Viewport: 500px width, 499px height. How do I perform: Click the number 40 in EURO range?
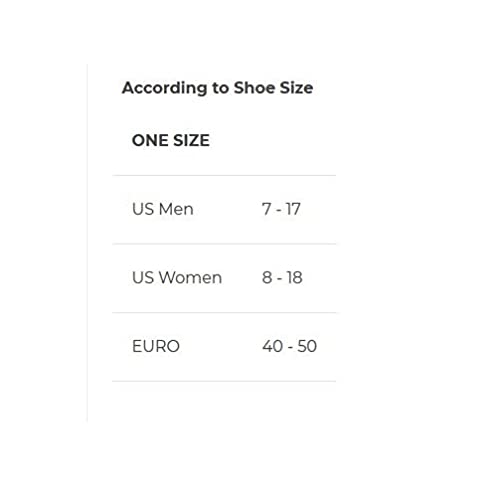pos(273,346)
